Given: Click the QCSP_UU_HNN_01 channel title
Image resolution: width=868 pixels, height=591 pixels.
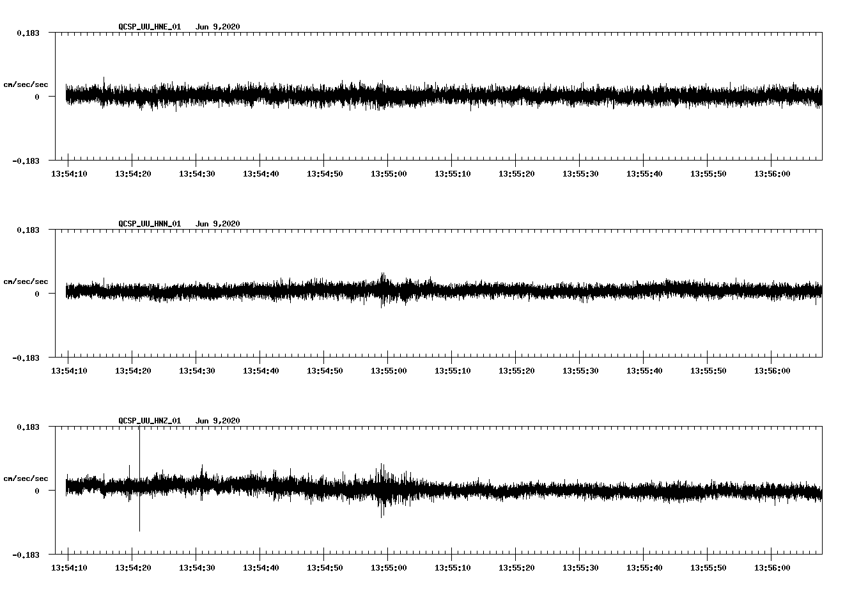Looking at the screenshot, I should click(x=150, y=224).
